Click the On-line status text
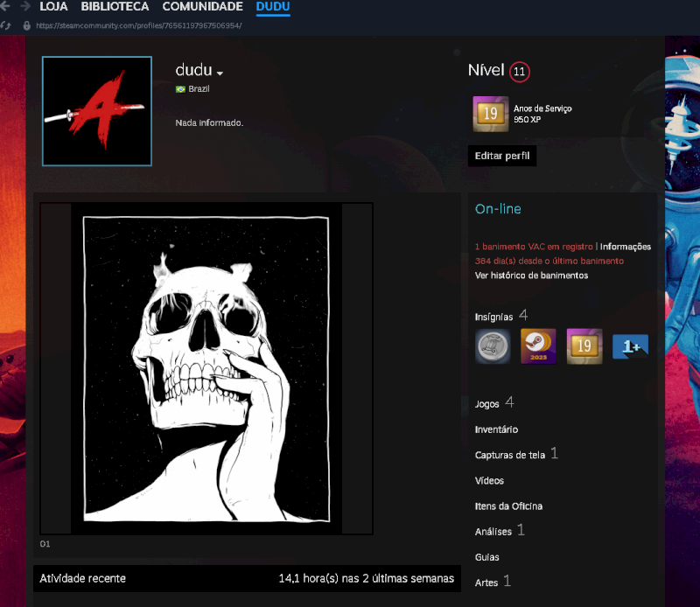 pos(498,209)
